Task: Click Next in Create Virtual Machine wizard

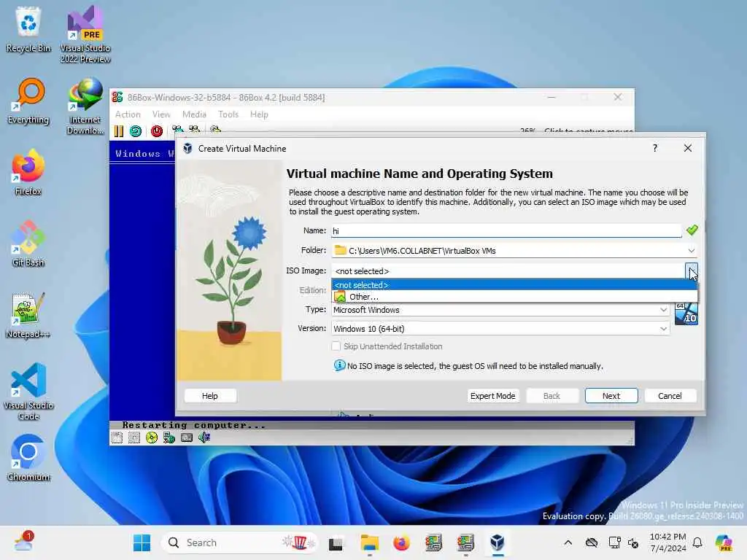Action: (611, 396)
